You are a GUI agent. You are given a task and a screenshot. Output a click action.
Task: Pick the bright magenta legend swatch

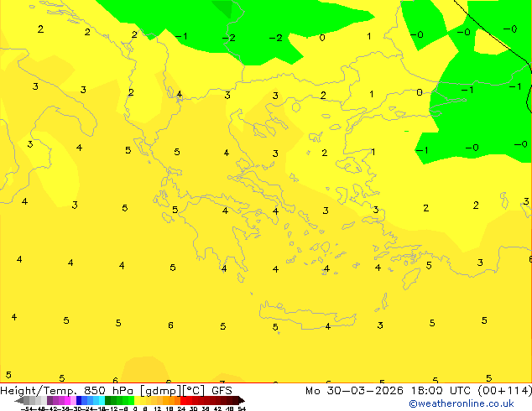67,400
